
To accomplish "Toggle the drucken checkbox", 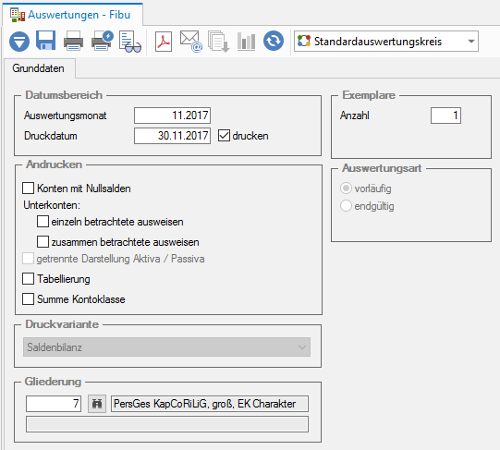I will click(x=224, y=136).
